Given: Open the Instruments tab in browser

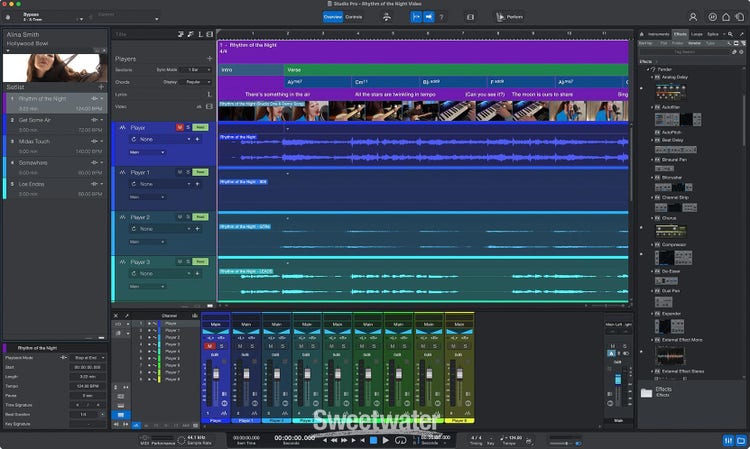Looking at the screenshot, I should (x=659, y=34).
